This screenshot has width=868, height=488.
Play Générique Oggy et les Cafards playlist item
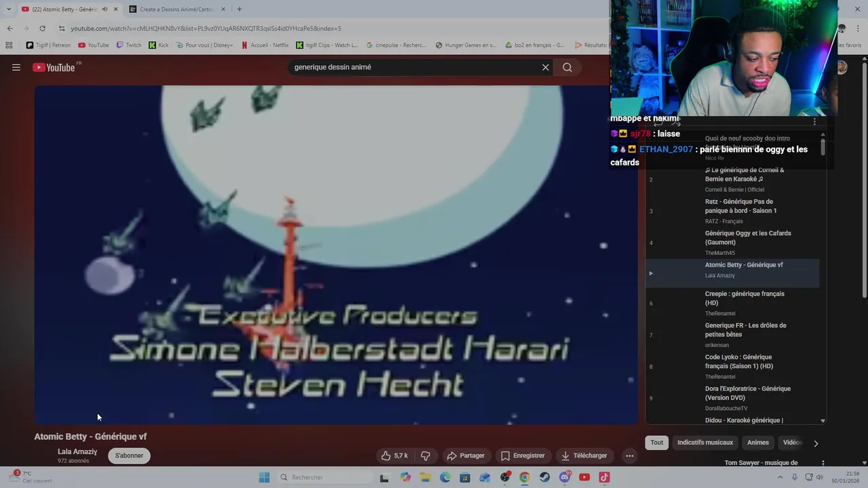(732, 243)
